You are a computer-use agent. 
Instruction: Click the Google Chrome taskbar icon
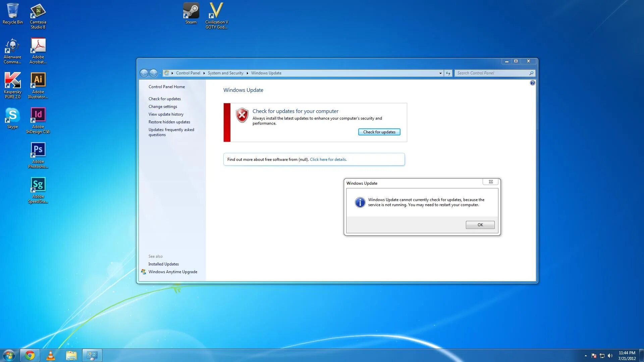[x=30, y=355]
